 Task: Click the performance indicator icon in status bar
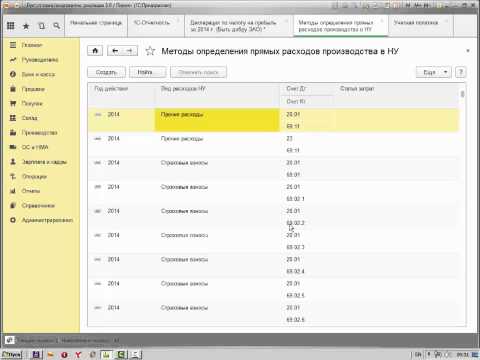click(10, 340)
